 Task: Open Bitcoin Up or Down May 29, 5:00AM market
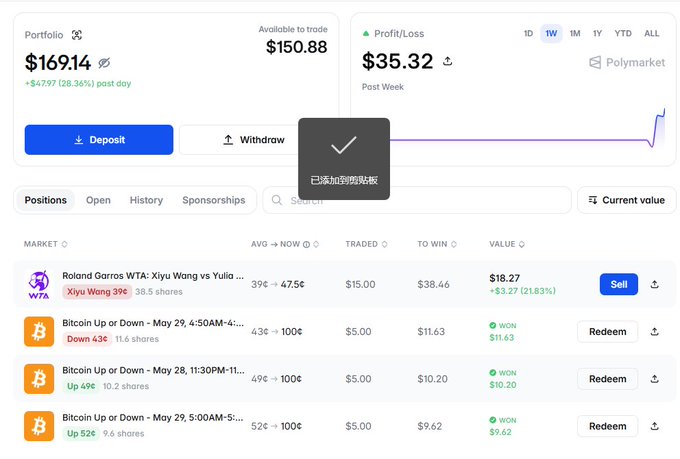click(x=153, y=418)
